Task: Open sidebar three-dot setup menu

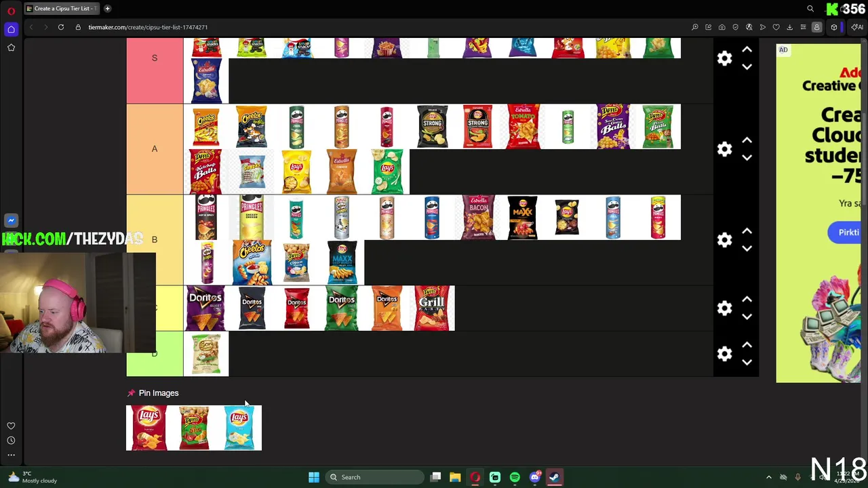Action: click(x=11, y=455)
